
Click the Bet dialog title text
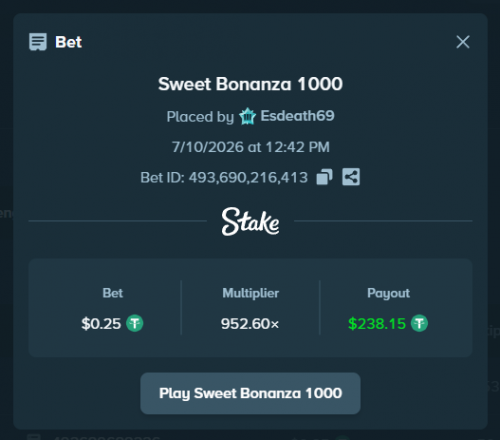tap(69, 42)
